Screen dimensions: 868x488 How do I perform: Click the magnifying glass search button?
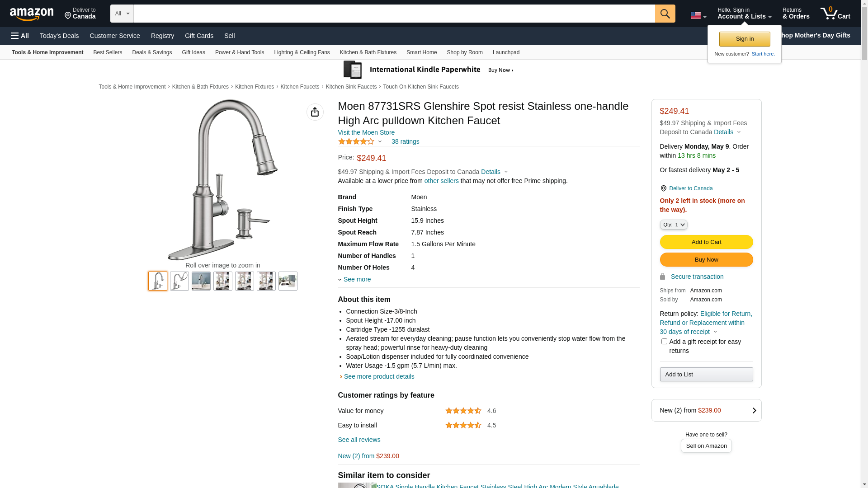tap(665, 14)
